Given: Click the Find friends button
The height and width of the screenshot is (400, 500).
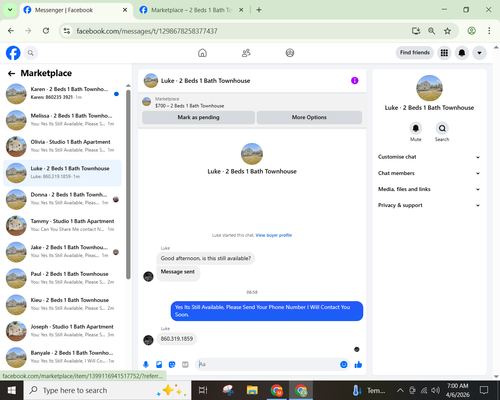Looking at the screenshot, I should pyautogui.click(x=415, y=53).
